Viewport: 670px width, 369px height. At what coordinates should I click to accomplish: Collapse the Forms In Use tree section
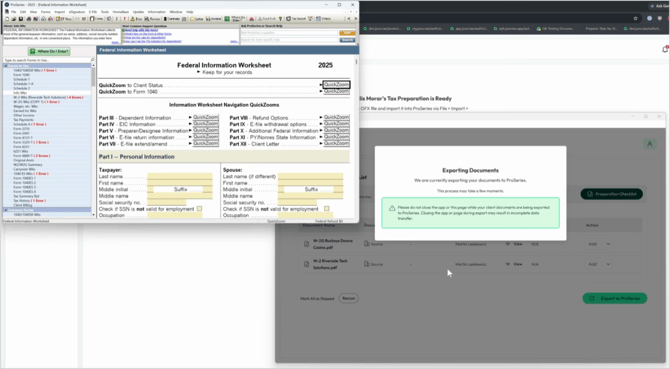pos(6,66)
